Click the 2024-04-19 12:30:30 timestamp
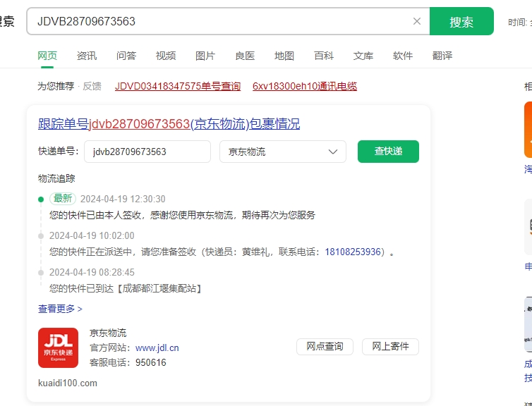 pos(123,199)
